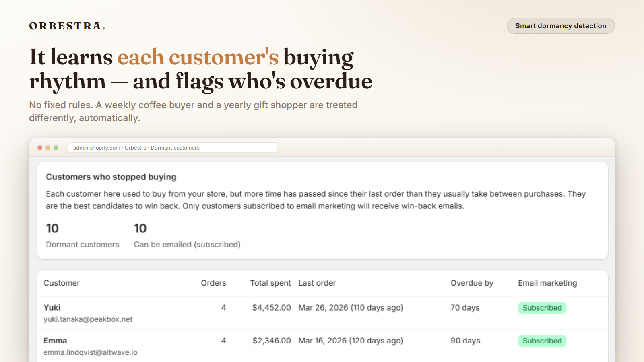This screenshot has height=362, width=644.
Task: Click the Can be emailed (subscribed) count
Action: click(x=140, y=228)
